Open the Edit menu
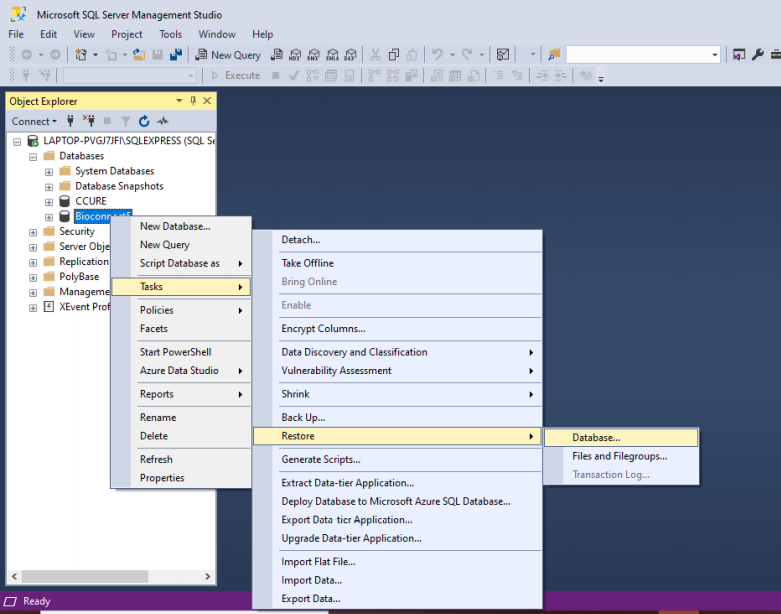The image size is (781, 614). [x=48, y=34]
